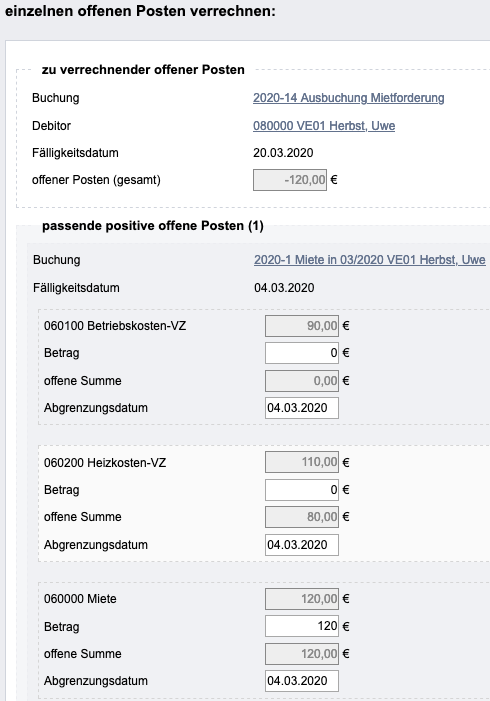
Task: Click the 'zu verrechnender offener Posten' heading
Action: tap(143, 70)
